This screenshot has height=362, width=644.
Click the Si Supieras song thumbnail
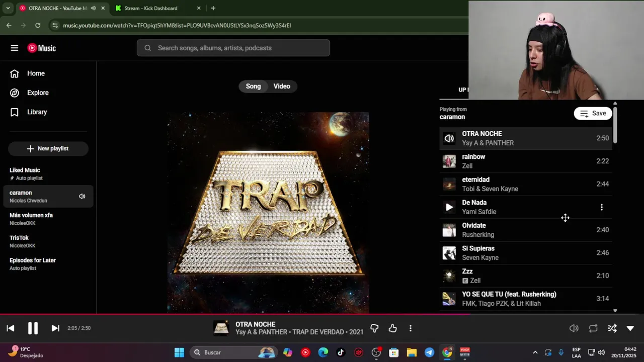(449, 253)
